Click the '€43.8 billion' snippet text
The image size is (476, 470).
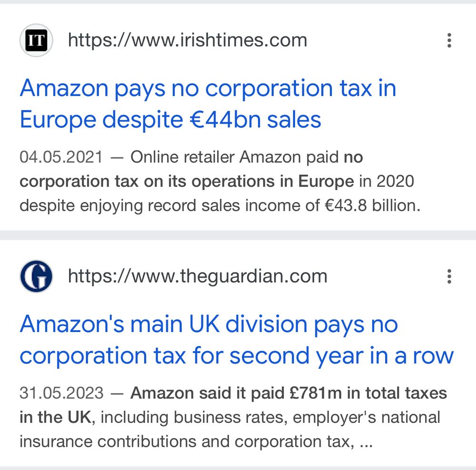point(373,206)
